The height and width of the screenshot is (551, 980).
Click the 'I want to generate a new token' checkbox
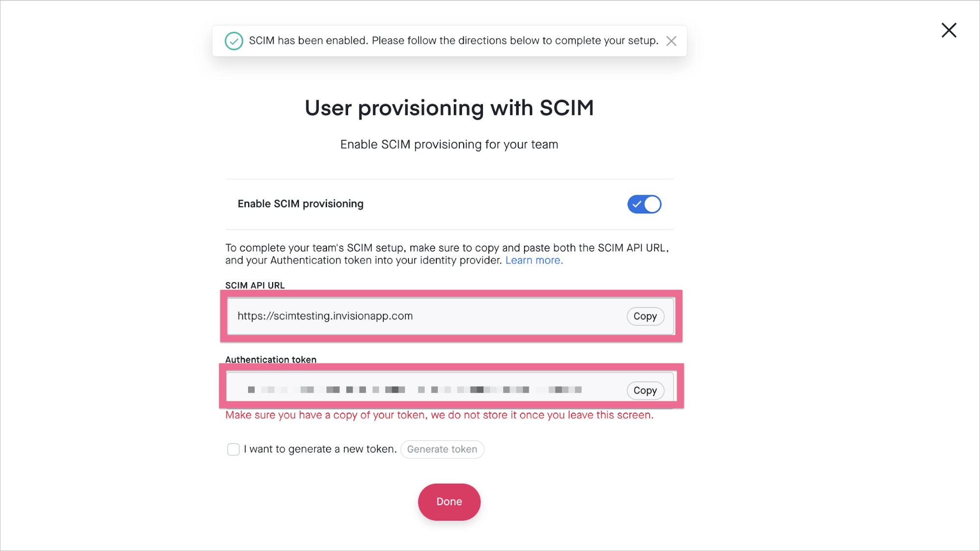[x=233, y=448]
